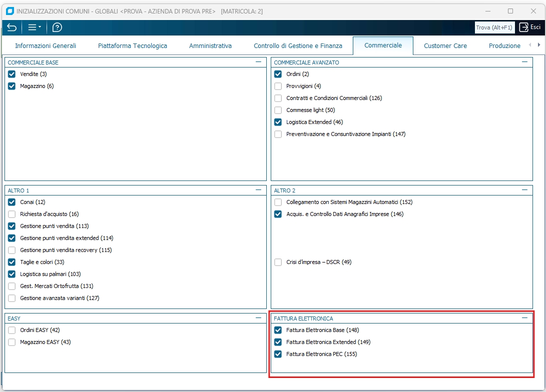This screenshot has width=546, height=392.
Task: Enable Gestione punti vendita recovery (115)
Action: (x=12, y=250)
